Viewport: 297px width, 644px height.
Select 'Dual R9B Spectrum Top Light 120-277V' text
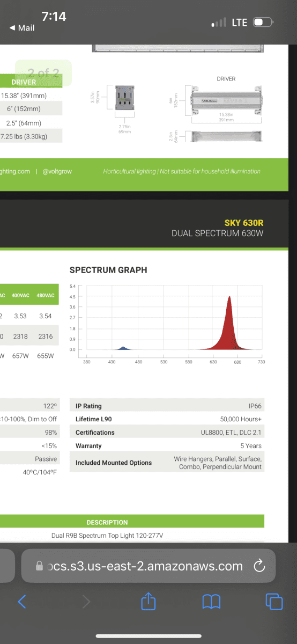(x=107, y=535)
